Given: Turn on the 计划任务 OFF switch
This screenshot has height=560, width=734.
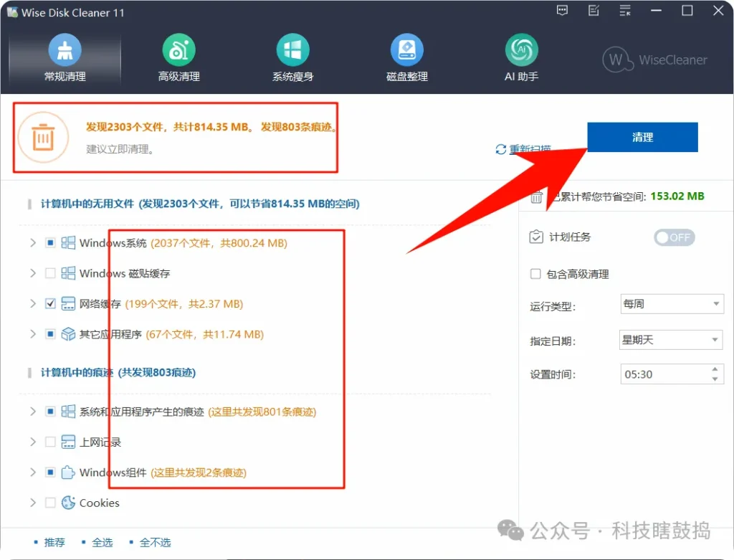Looking at the screenshot, I should [674, 237].
